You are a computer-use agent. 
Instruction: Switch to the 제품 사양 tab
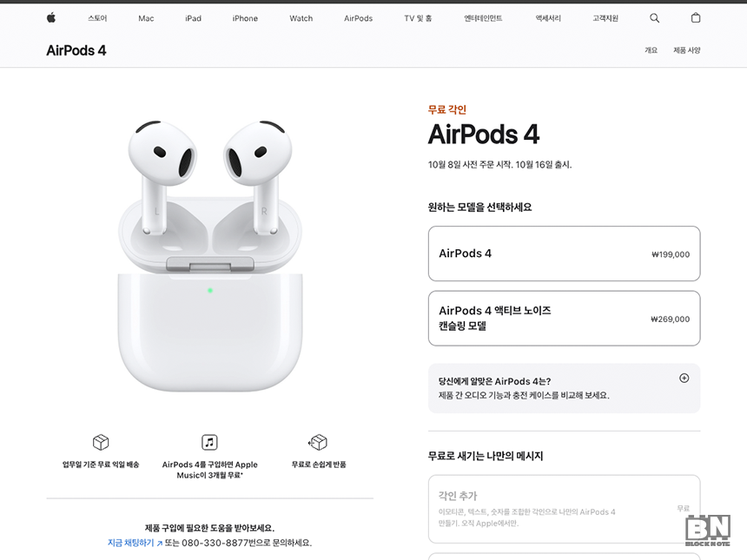[686, 50]
